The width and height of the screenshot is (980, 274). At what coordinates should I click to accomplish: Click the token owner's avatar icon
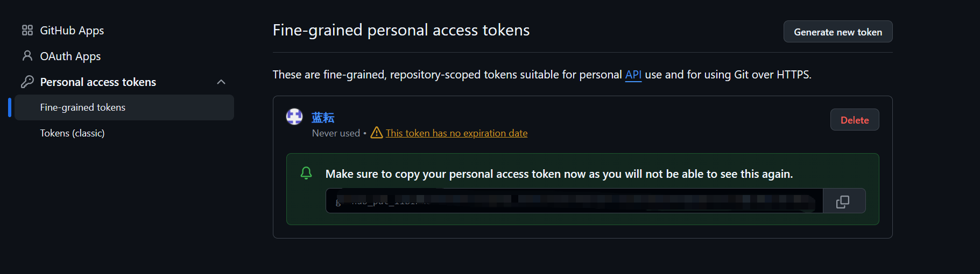click(x=294, y=117)
